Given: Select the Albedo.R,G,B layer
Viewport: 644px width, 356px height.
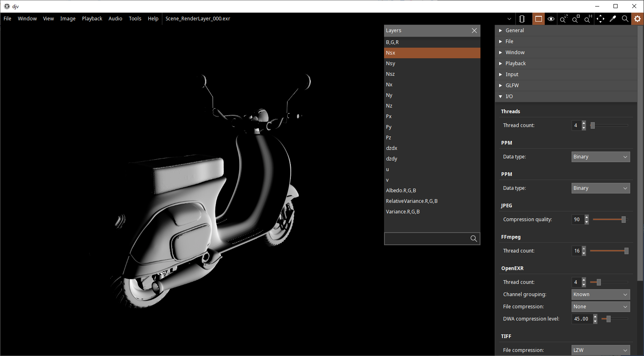Looking at the screenshot, I should point(432,191).
